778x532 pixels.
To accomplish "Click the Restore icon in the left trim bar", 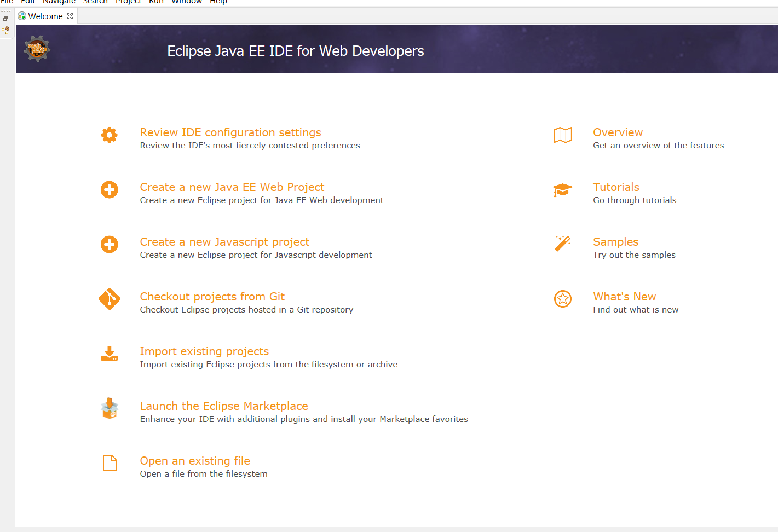I will coord(5,19).
